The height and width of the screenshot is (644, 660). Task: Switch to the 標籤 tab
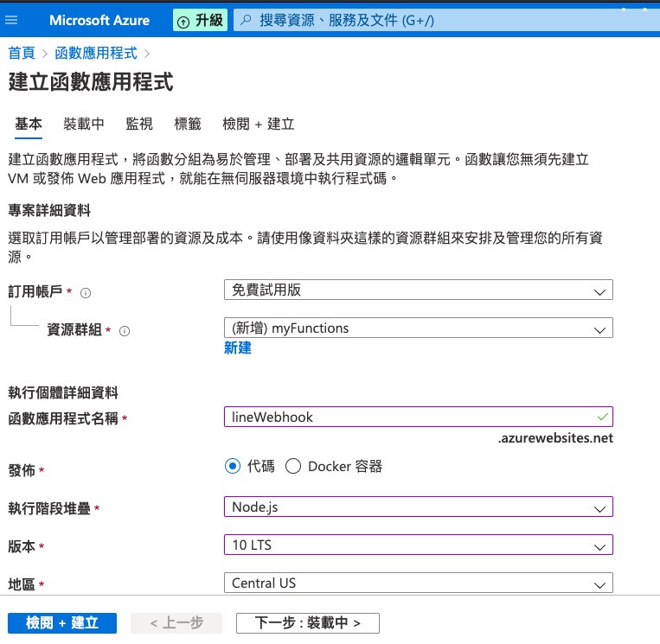(188, 124)
